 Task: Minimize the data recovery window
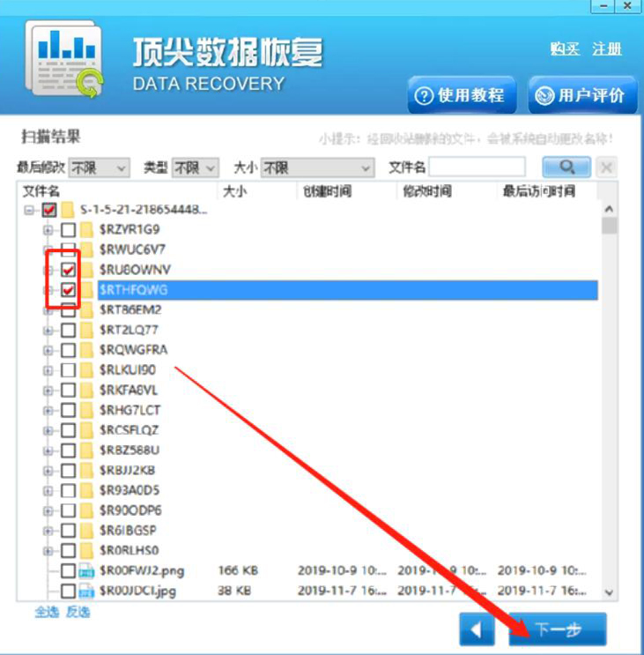(x=603, y=7)
